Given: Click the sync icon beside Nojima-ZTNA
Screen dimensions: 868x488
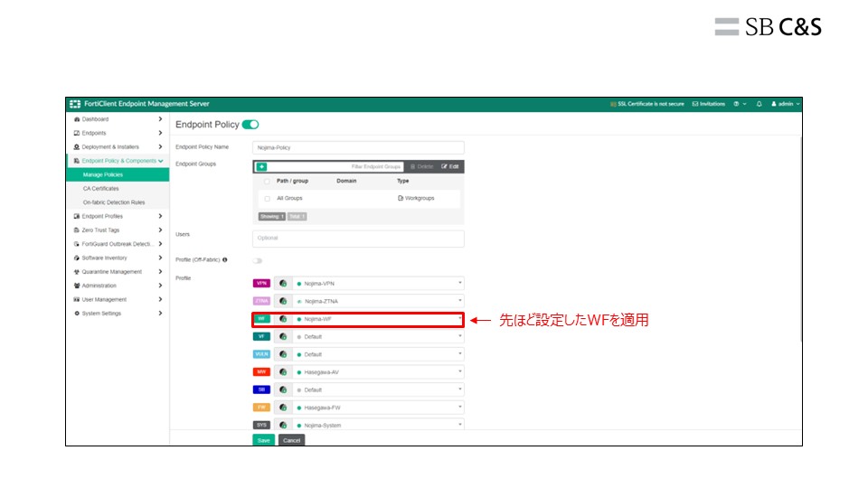Looking at the screenshot, I should coord(283,301).
